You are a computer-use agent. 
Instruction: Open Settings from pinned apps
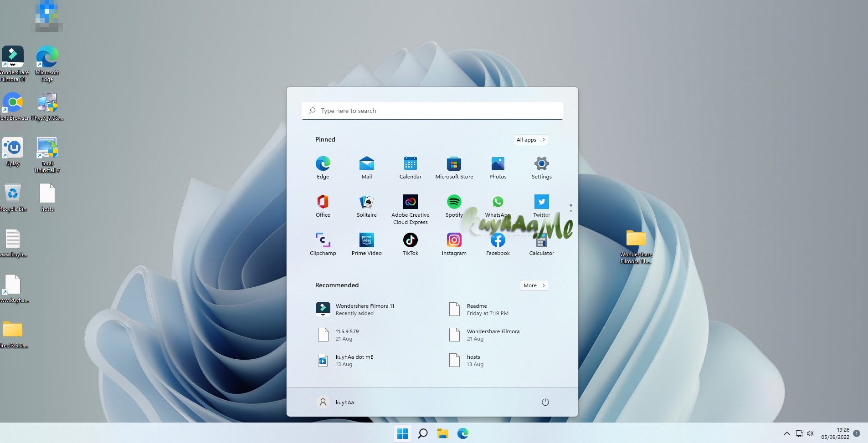[541, 168]
